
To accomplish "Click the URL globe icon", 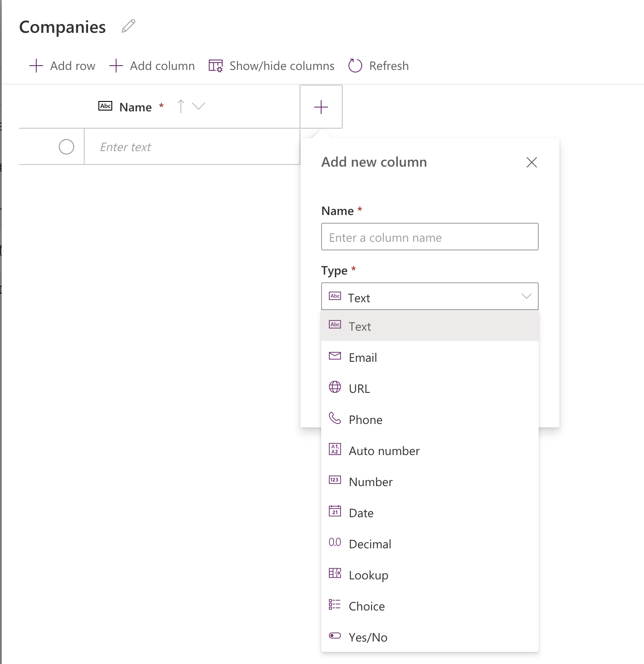I will pos(335,387).
